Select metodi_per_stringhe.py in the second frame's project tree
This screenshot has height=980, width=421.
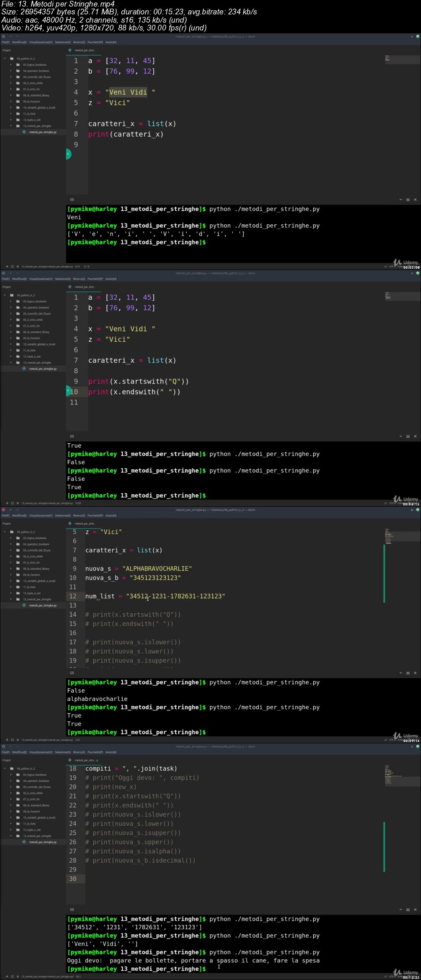click(43, 369)
